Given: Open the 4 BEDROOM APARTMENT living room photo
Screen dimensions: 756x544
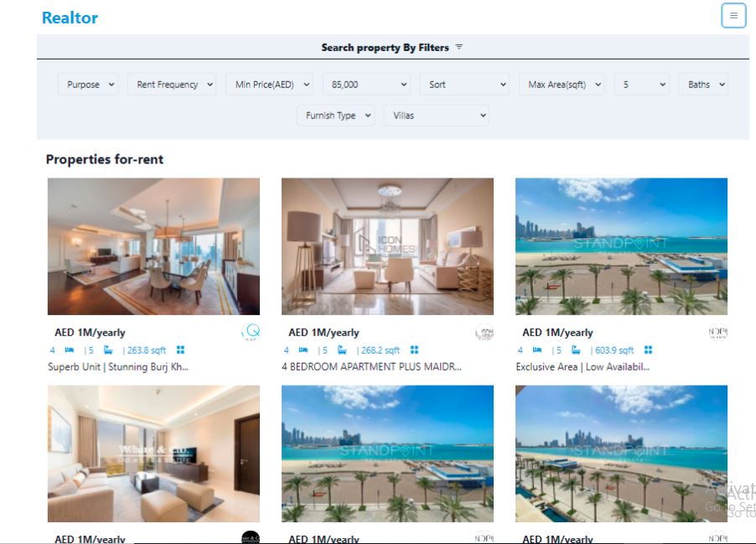Looking at the screenshot, I should point(388,246).
